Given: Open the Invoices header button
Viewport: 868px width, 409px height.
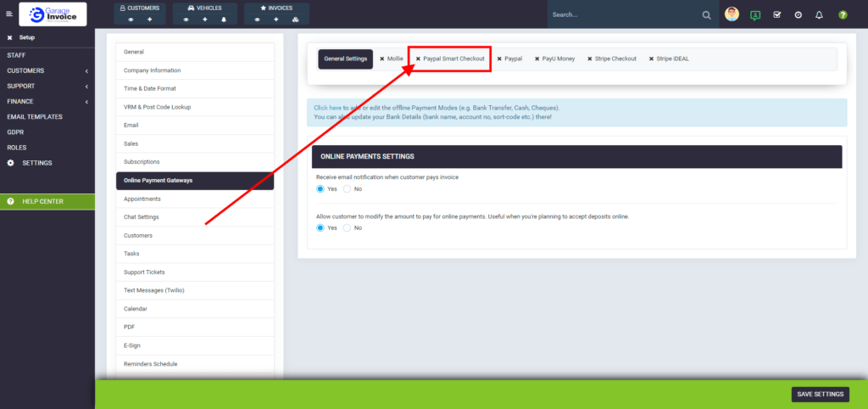Looking at the screenshot, I should pos(276,8).
